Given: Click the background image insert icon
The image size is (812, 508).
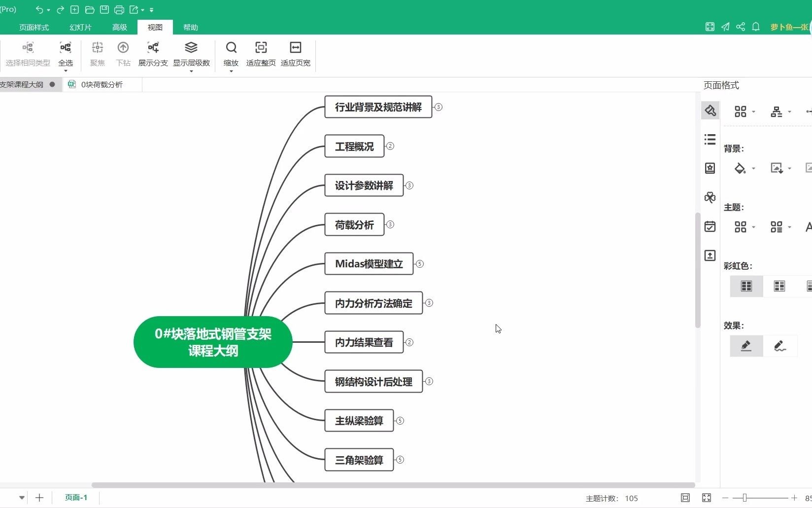Looking at the screenshot, I should [777, 168].
